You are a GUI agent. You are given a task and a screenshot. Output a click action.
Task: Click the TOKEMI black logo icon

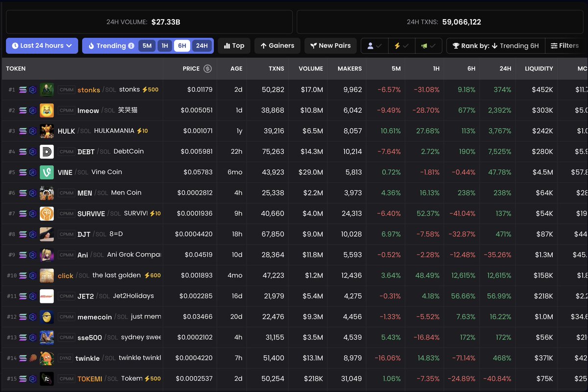point(47,379)
